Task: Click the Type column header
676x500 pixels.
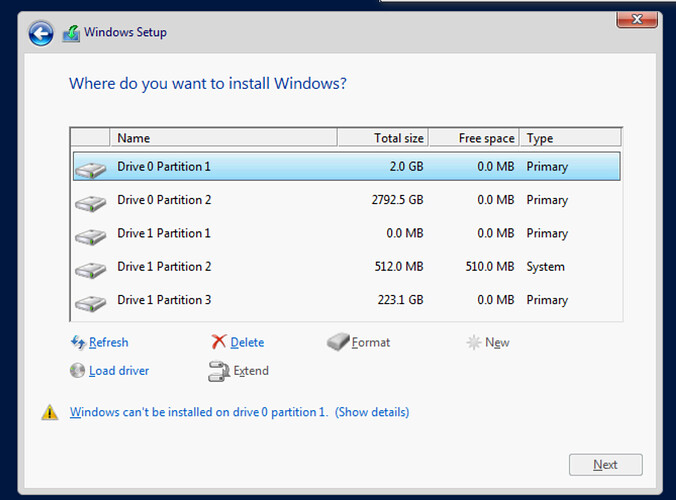Action: tap(540, 138)
